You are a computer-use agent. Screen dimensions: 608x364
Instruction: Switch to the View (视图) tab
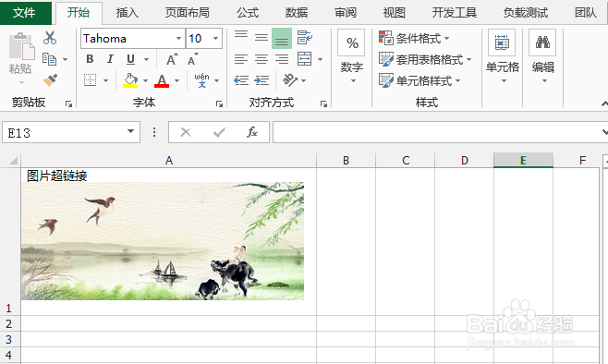click(395, 13)
